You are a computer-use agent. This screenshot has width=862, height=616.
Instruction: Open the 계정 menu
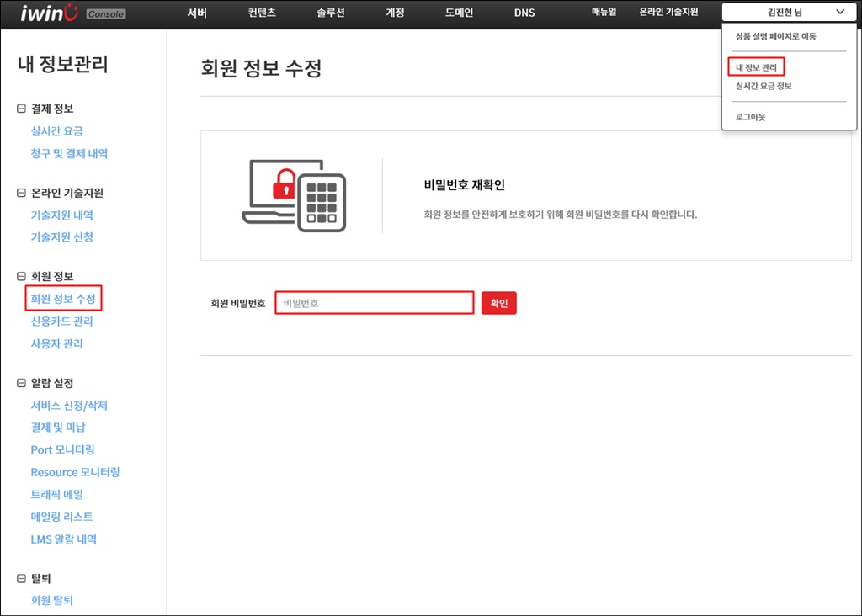pyautogui.click(x=395, y=13)
